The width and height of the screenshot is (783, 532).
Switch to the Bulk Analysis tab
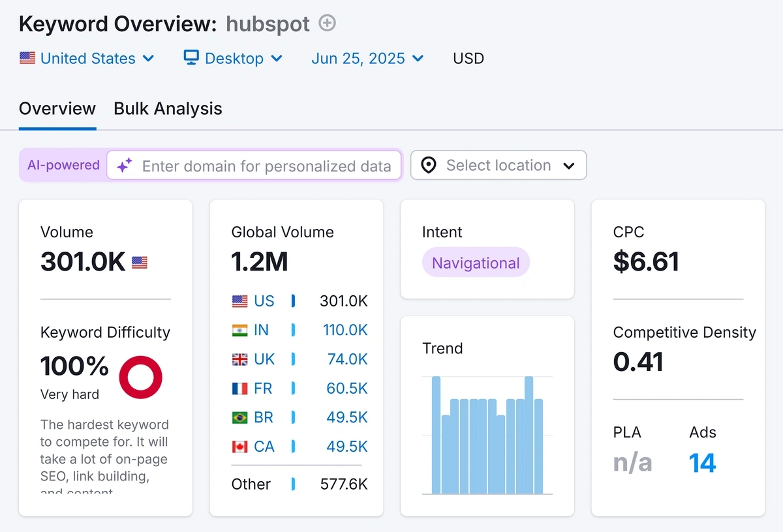point(168,108)
